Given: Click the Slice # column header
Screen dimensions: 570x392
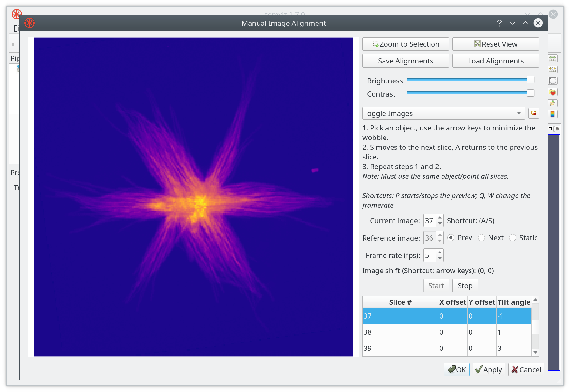Looking at the screenshot, I should click(x=400, y=302).
